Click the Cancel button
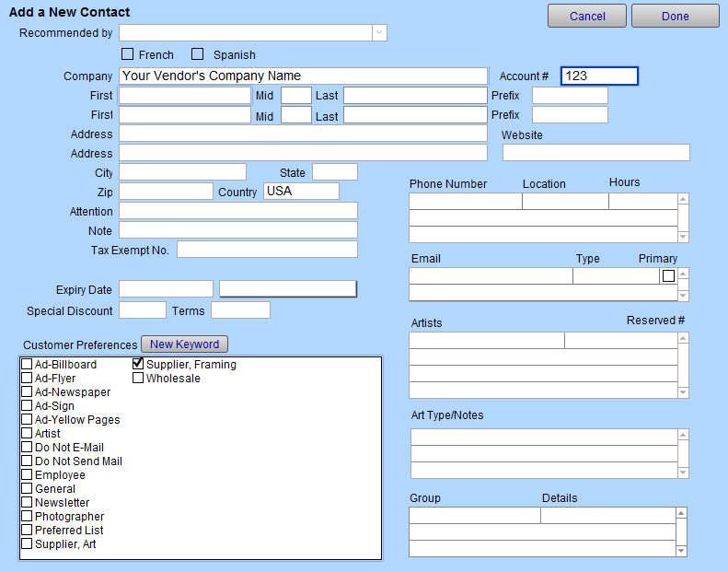Viewport: 728px width, 572px height. pos(587,16)
